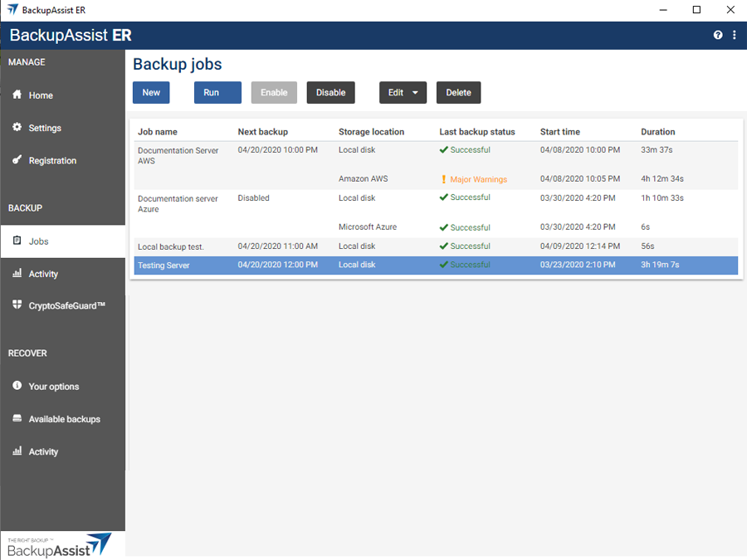Click the Home house icon in sidebar

[x=17, y=95]
